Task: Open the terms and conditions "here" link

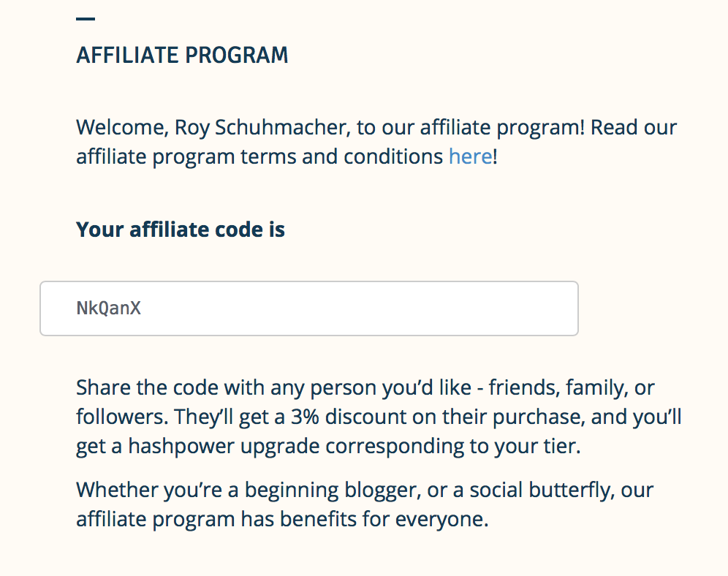Action: pyautogui.click(x=470, y=156)
